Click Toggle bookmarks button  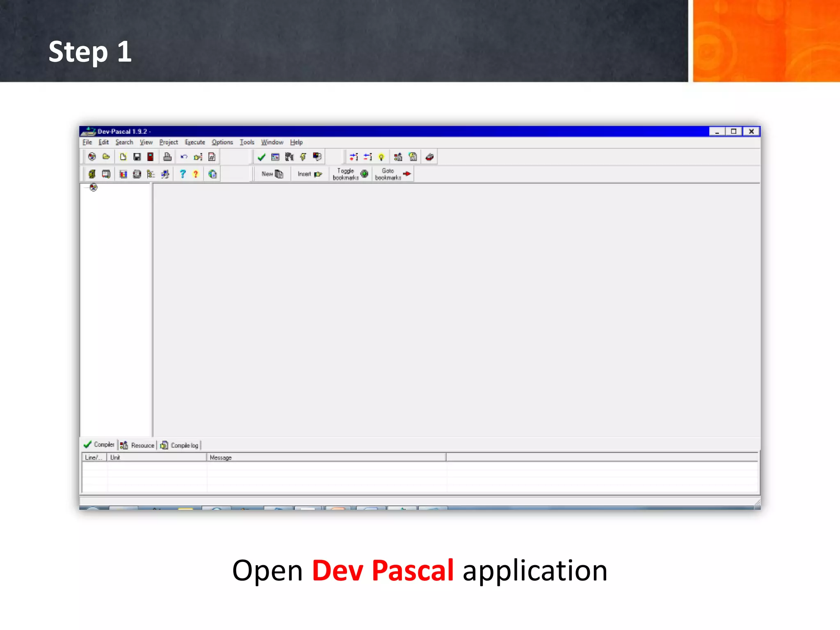(x=351, y=174)
